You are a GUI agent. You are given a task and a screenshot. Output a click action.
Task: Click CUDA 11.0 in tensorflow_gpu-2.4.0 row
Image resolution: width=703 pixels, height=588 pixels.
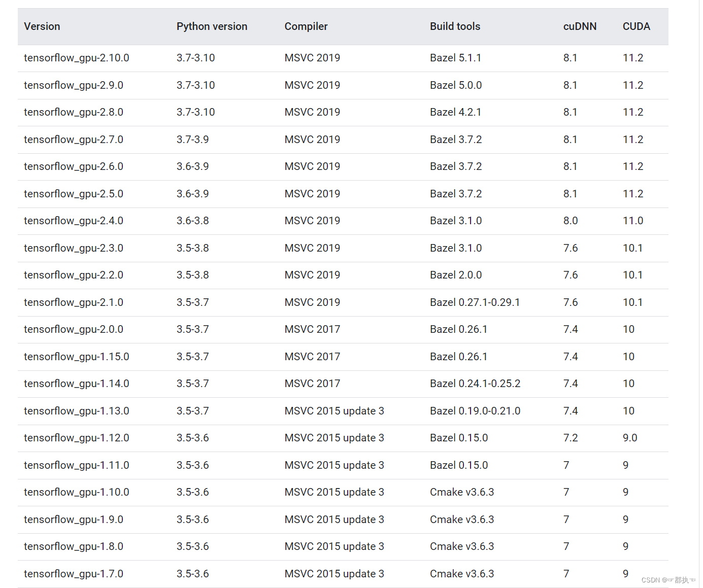[633, 221]
